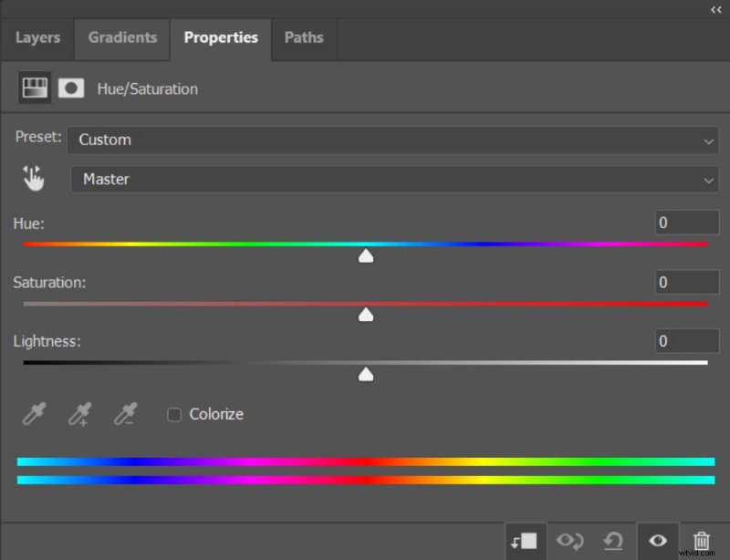This screenshot has height=560, width=730.
Task: Click the clip-to-layer icon at the bottom
Action: [x=525, y=540]
